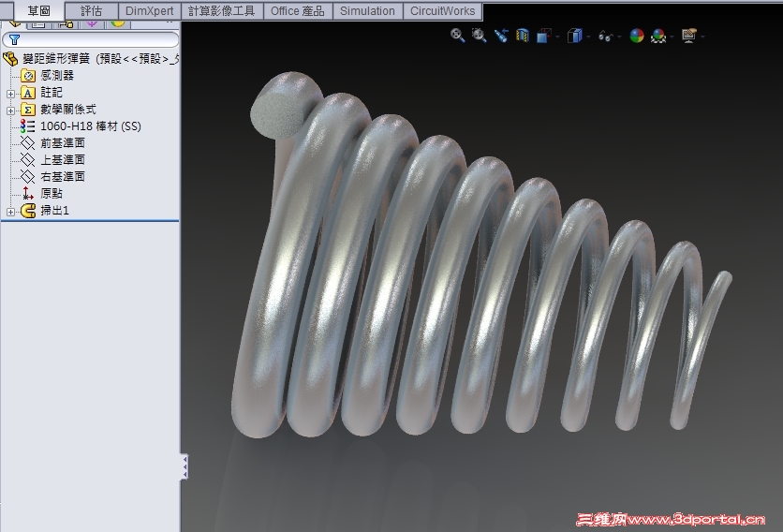Screen dimensions: 783x532
Task: Open the ConfigurationManager panel tab
Action: point(66,23)
